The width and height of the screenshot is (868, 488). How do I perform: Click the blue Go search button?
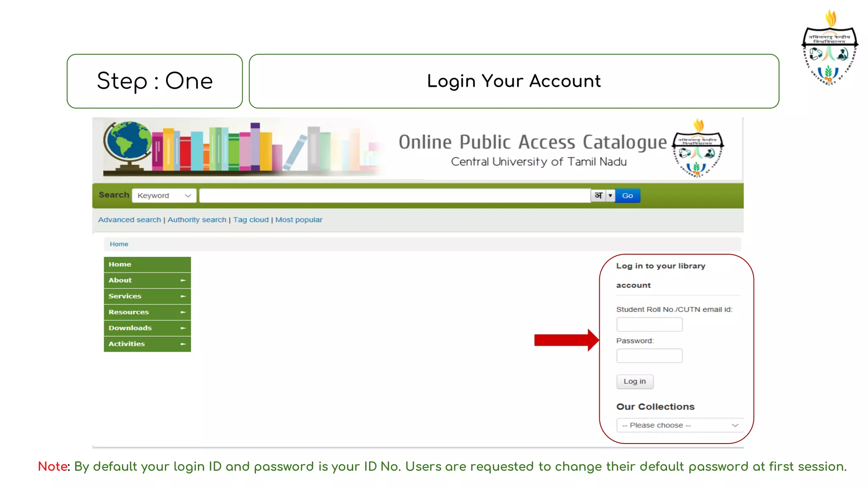point(627,196)
